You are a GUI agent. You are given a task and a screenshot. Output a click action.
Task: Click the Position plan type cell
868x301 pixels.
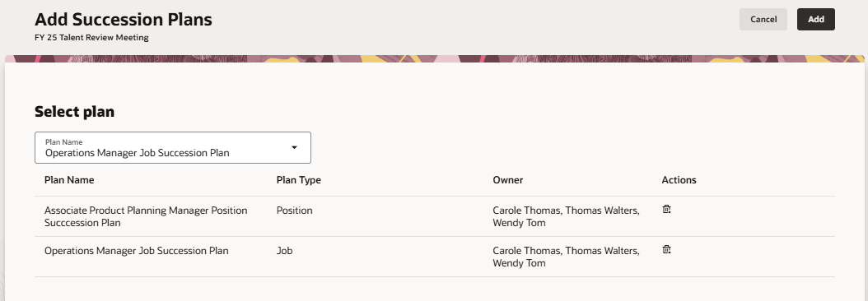click(x=295, y=211)
